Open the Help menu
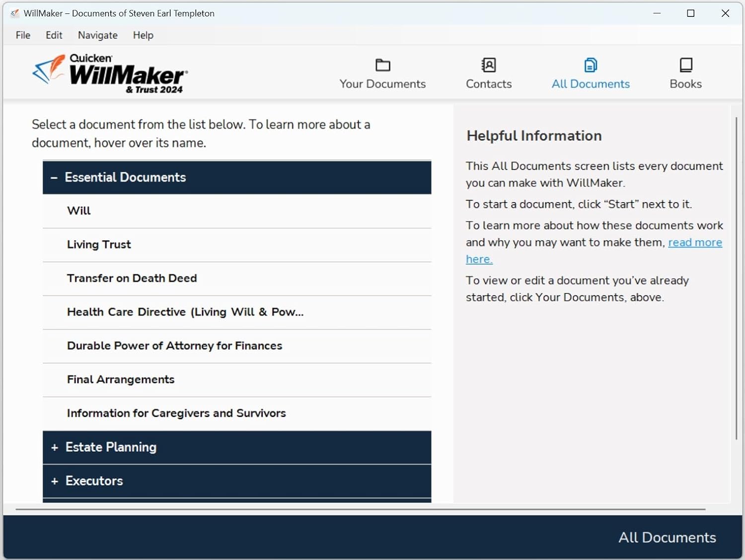 pyautogui.click(x=143, y=35)
